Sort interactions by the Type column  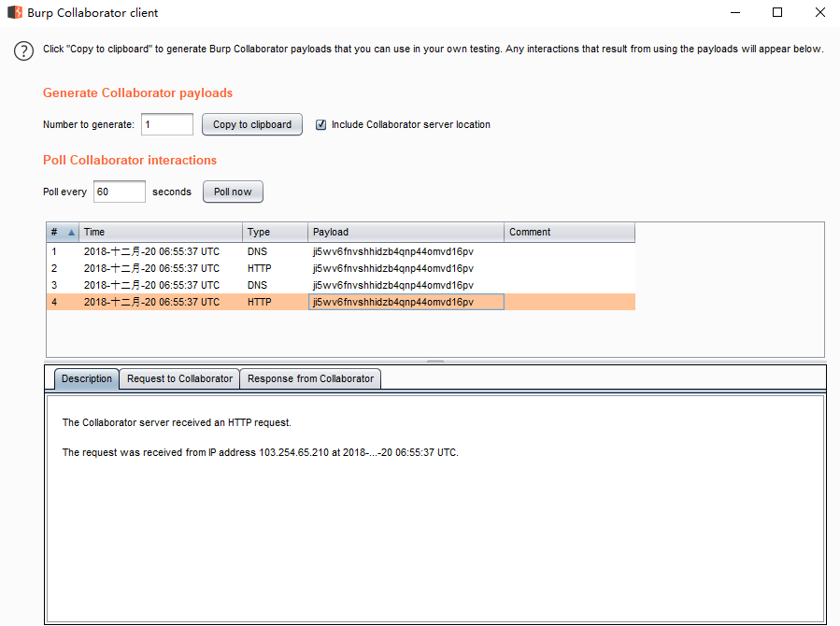[276, 232]
